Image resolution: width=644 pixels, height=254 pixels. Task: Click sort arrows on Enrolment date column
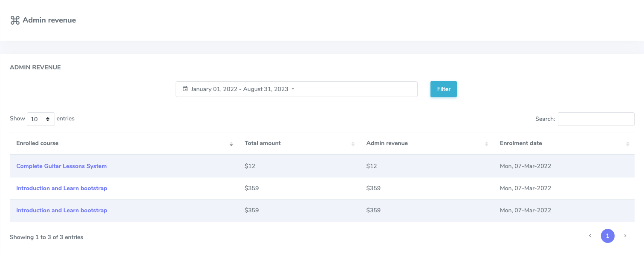(627, 144)
